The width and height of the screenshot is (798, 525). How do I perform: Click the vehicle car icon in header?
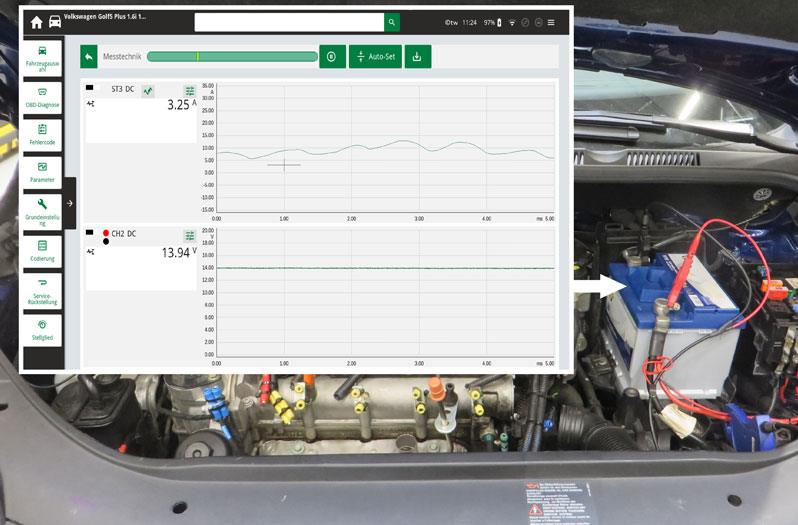click(x=54, y=22)
